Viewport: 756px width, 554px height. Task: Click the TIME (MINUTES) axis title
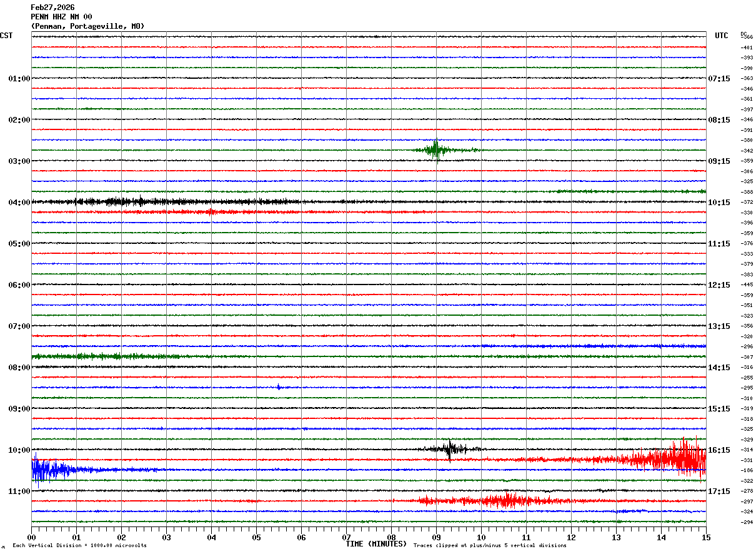[x=376, y=544]
